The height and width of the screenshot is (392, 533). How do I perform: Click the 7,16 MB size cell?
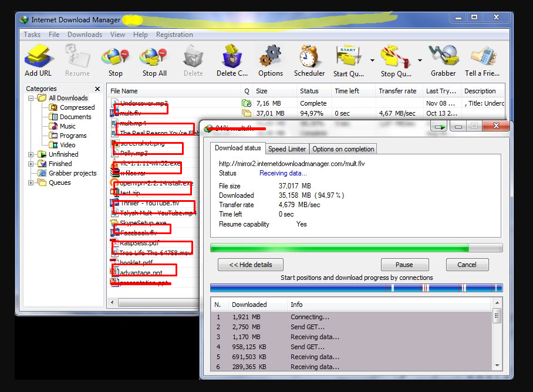[268, 103]
